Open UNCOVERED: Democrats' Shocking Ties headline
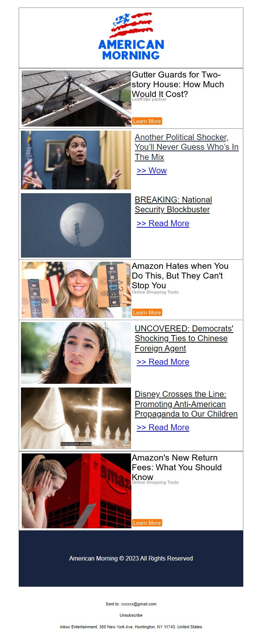Screen dimensions: 262x644 coord(184,338)
